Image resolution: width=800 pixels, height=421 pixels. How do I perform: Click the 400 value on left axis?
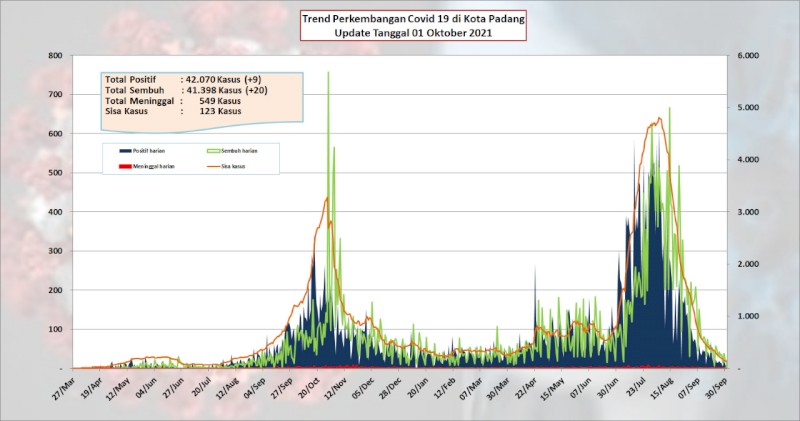[x=55, y=212]
